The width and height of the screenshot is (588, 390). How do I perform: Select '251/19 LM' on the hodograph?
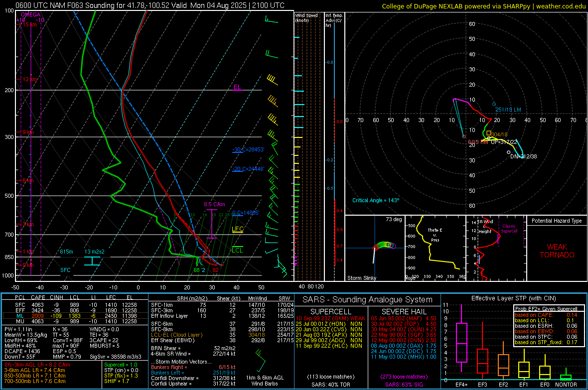click(508, 110)
